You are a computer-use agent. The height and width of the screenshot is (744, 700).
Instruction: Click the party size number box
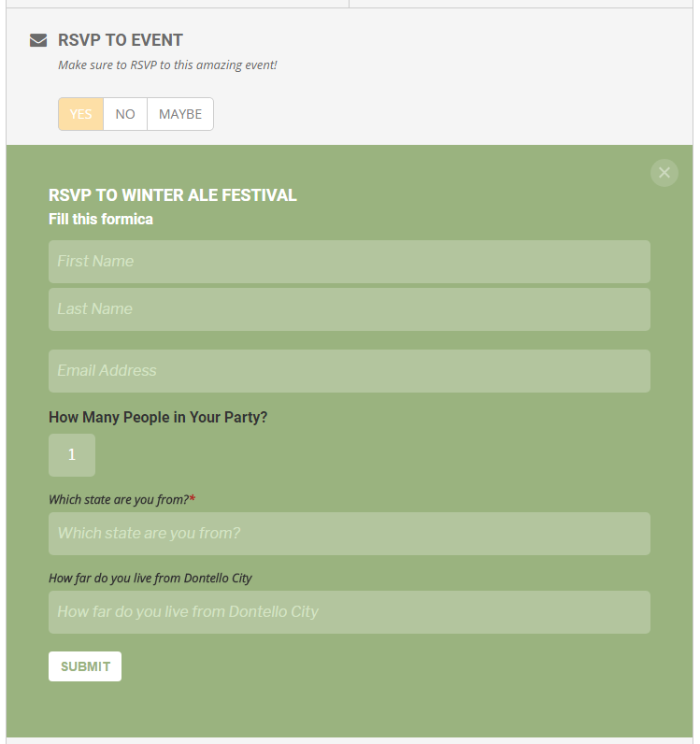coord(72,455)
